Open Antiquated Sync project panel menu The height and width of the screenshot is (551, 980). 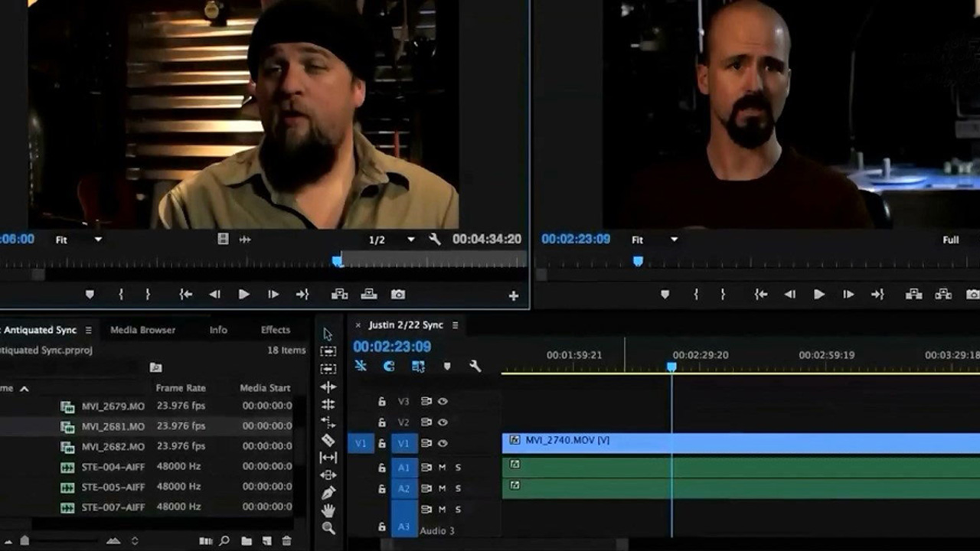88,330
